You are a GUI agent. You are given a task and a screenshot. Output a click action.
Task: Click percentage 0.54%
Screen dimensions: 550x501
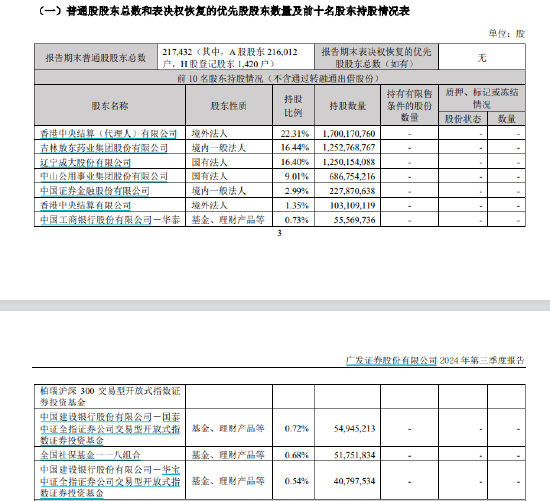point(297,481)
